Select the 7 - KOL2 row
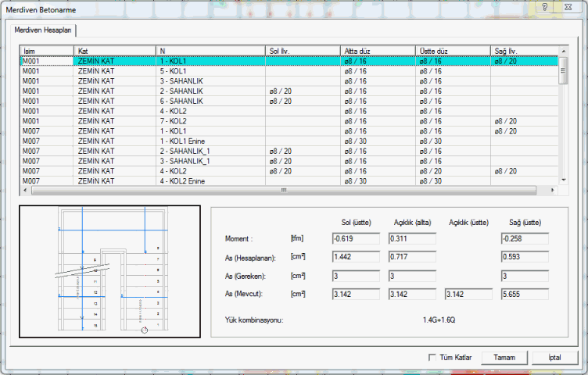 click(289, 121)
